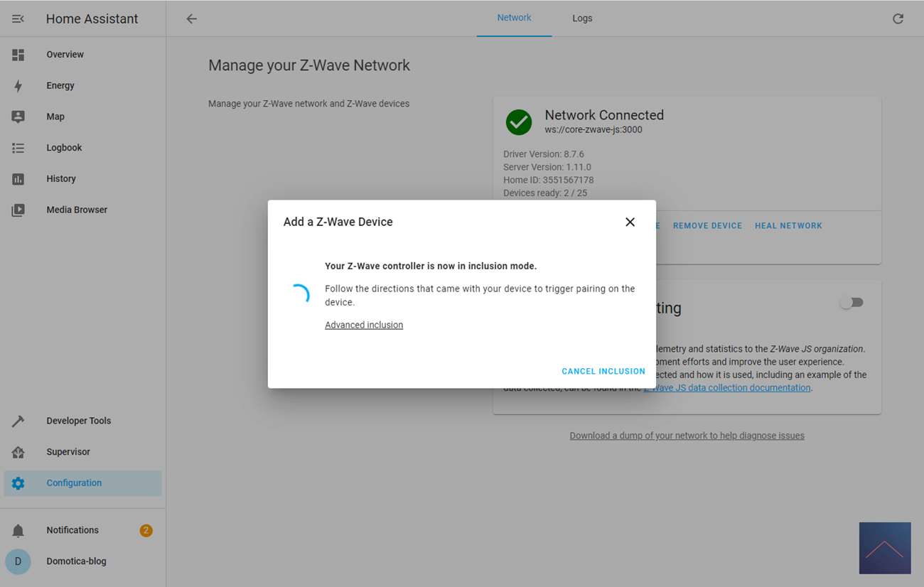Click the Heal Network button
The image size is (924, 587).
[x=788, y=226]
